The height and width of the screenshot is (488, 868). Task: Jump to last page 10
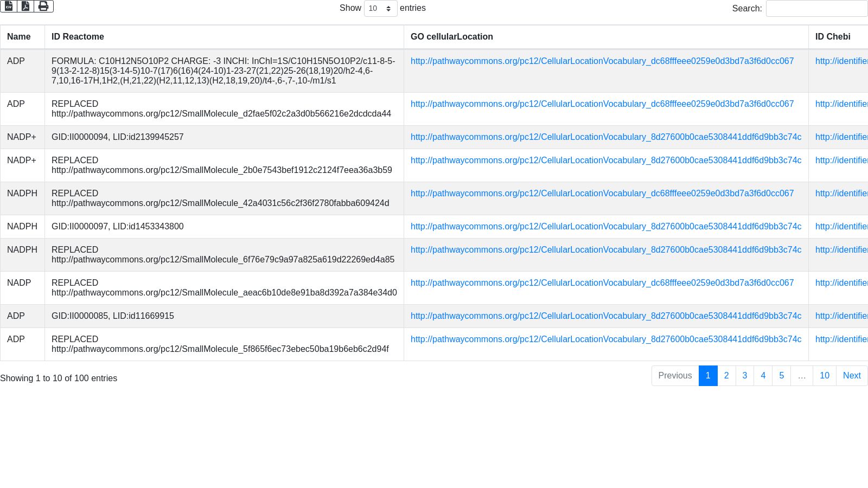(825, 376)
